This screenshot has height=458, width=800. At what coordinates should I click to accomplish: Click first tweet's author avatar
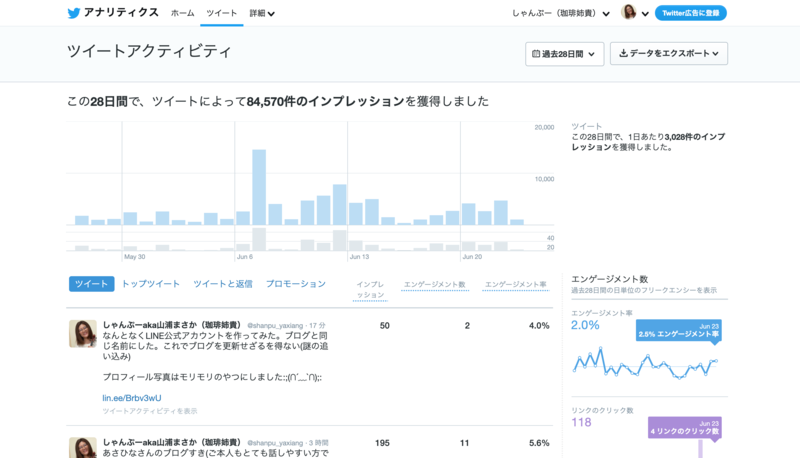pos(83,334)
